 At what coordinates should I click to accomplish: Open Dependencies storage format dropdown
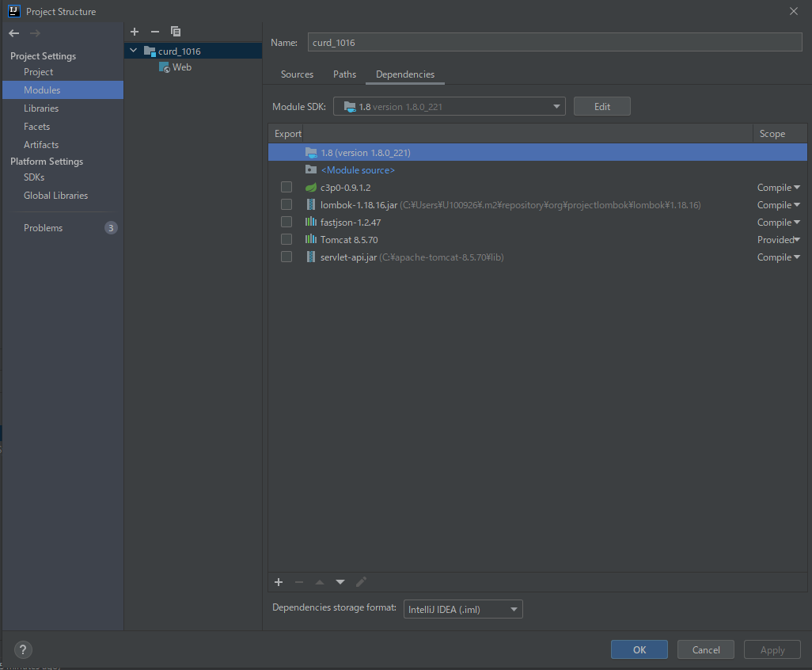point(463,609)
